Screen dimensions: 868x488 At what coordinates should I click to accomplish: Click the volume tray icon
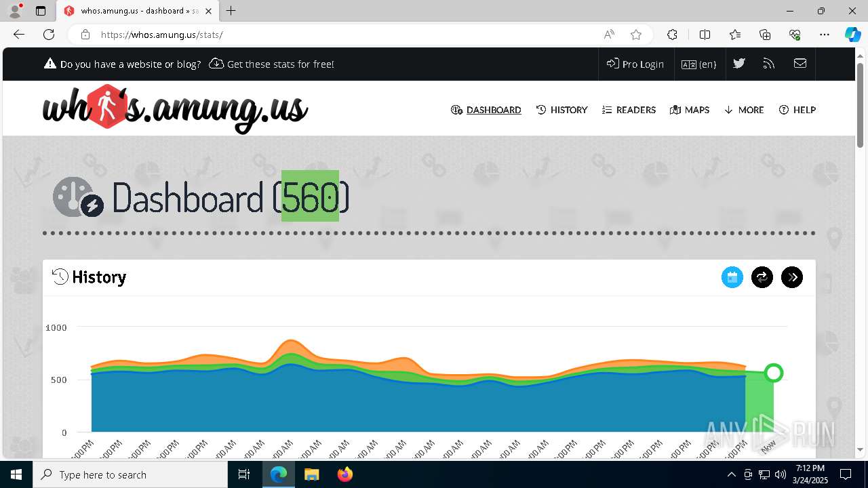click(780, 474)
